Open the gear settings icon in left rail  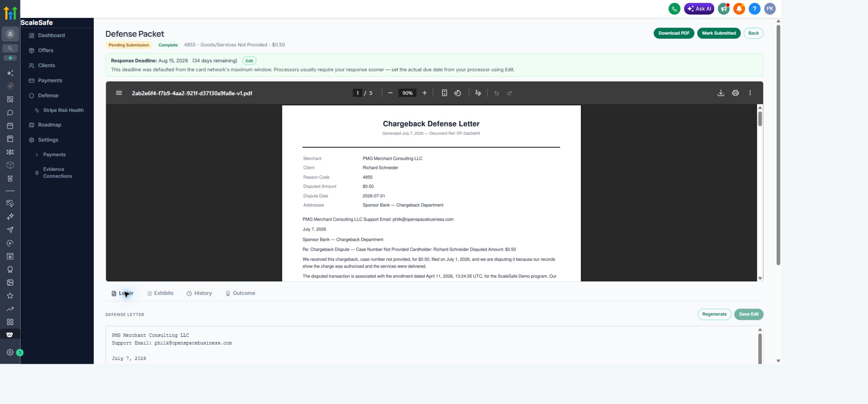(10, 352)
